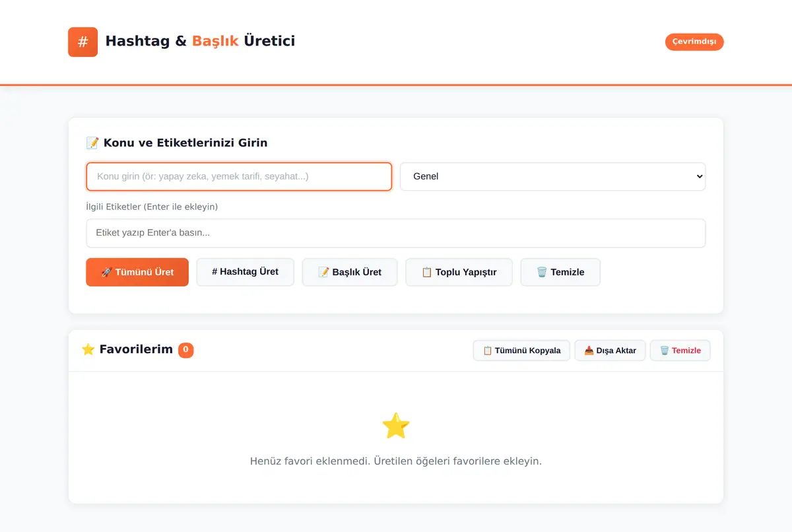
Task: Open the Genel category dropdown
Action: pos(553,176)
